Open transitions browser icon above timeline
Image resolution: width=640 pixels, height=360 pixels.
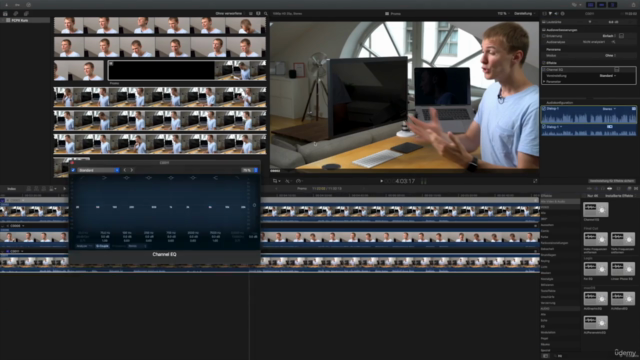(636, 189)
